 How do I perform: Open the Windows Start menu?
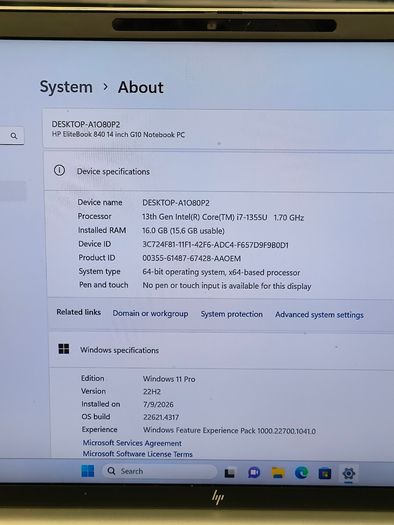click(x=88, y=471)
